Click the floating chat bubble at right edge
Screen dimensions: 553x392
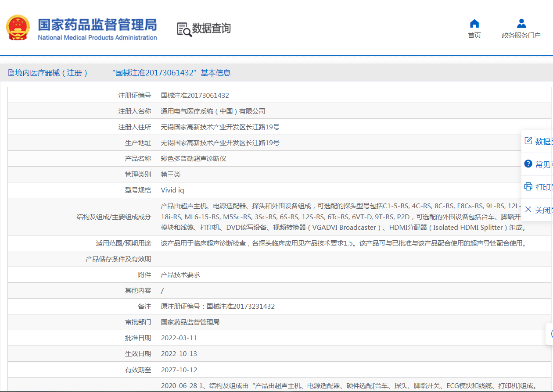point(550,334)
